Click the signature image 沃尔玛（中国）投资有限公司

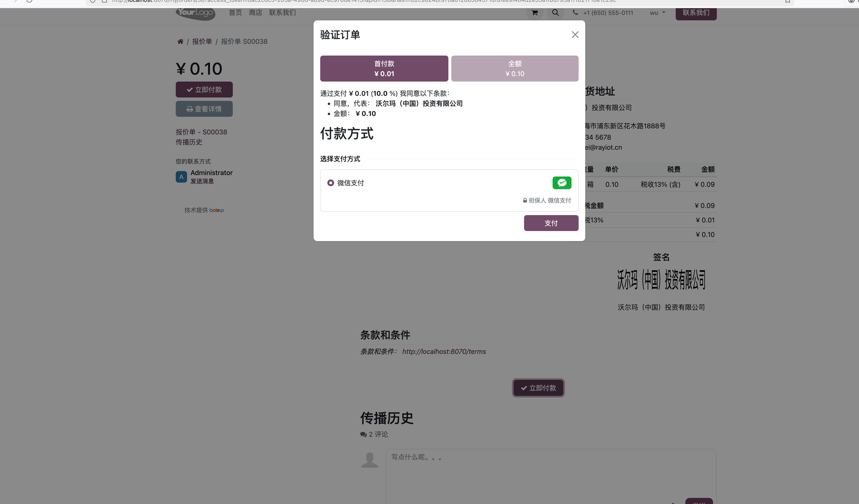[661, 280]
